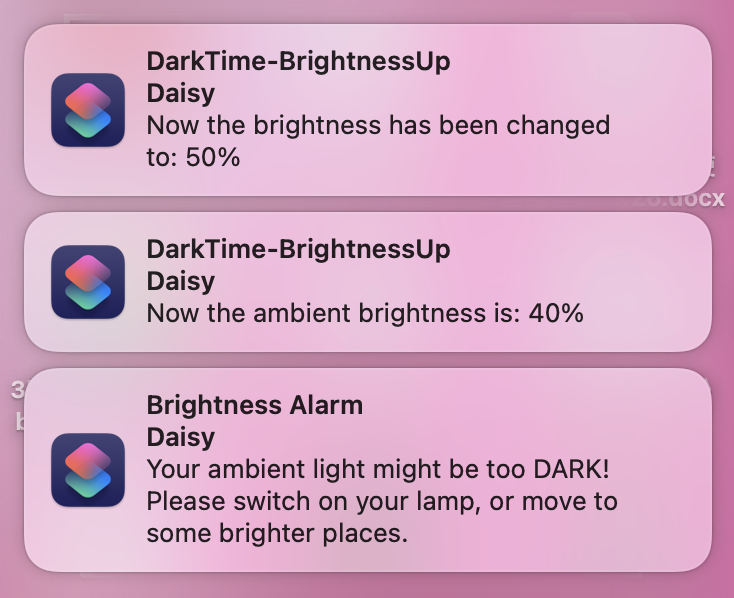
Task: Click Shortcuts icon in the 50% brightness notification
Action: point(88,110)
